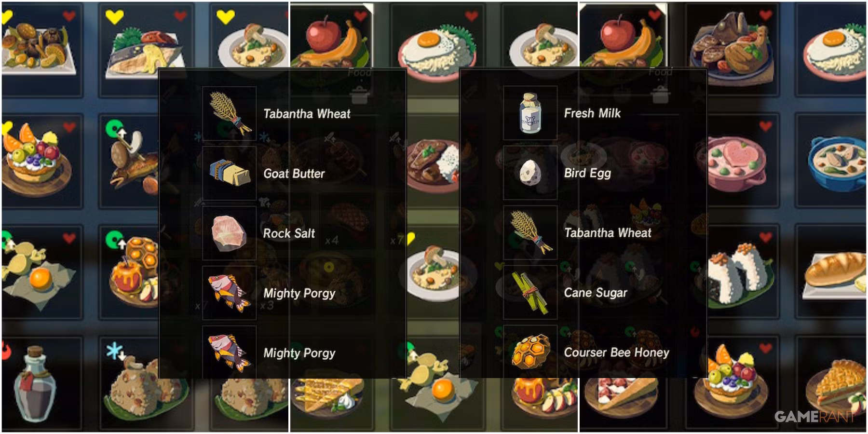Select the Tabantha Wheat icon in left panel

click(x=230, y=113)
